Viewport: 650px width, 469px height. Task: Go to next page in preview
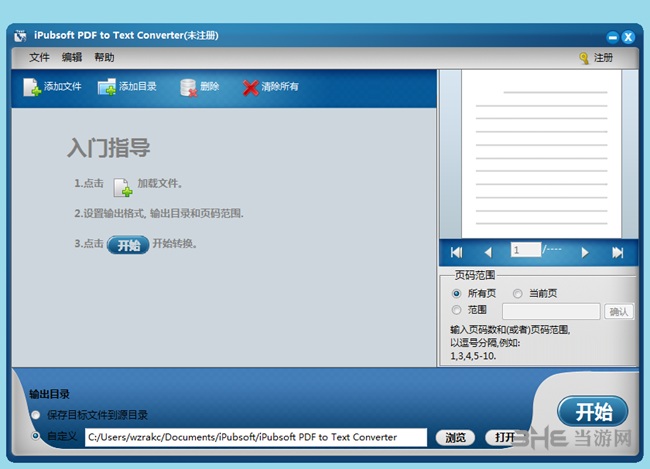click(585, 252)
